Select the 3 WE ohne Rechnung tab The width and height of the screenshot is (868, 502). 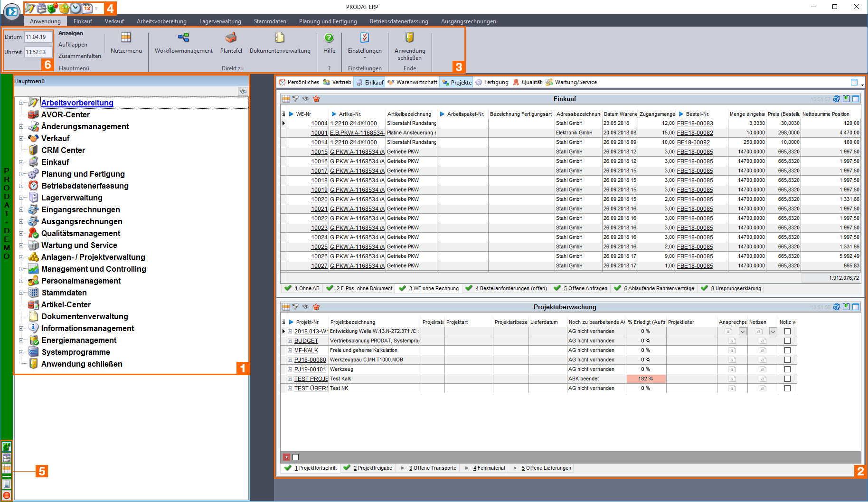click(429, 288)
